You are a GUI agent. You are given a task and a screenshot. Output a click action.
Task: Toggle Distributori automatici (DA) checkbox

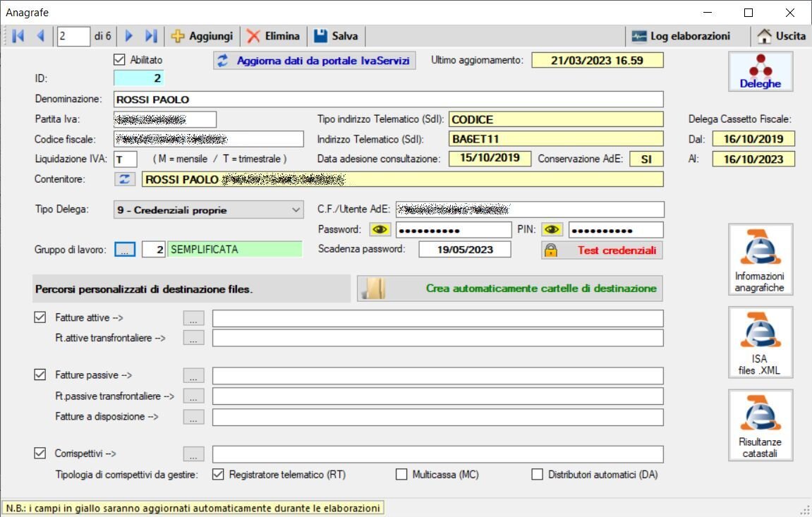click(537, 475)
